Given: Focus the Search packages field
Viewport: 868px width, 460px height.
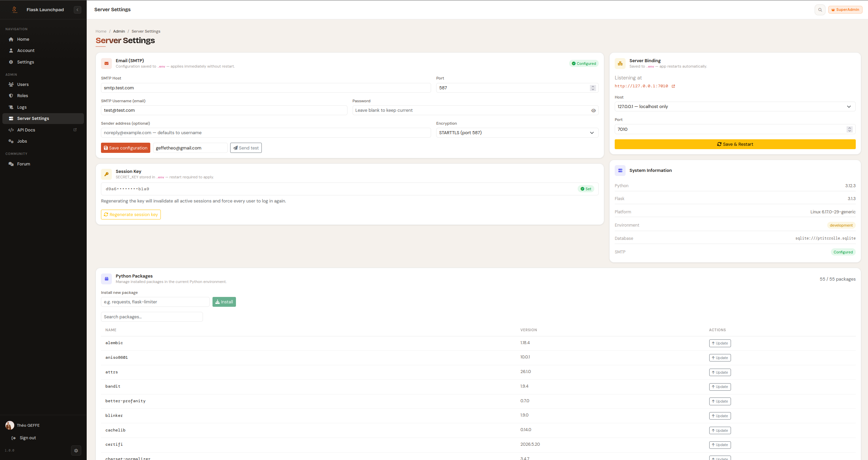Looking at the screenshot, I should pos(152,317).
